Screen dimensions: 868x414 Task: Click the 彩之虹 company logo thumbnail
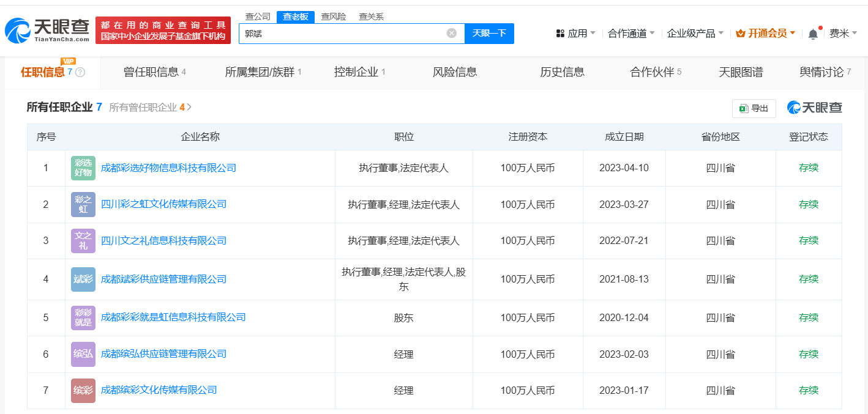coord(83,204)
